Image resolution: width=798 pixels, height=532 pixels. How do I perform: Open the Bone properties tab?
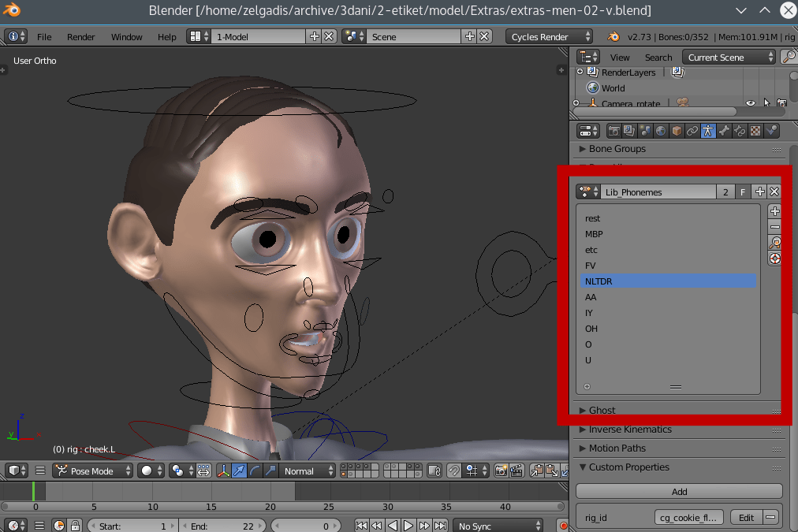tap(723, 130)
